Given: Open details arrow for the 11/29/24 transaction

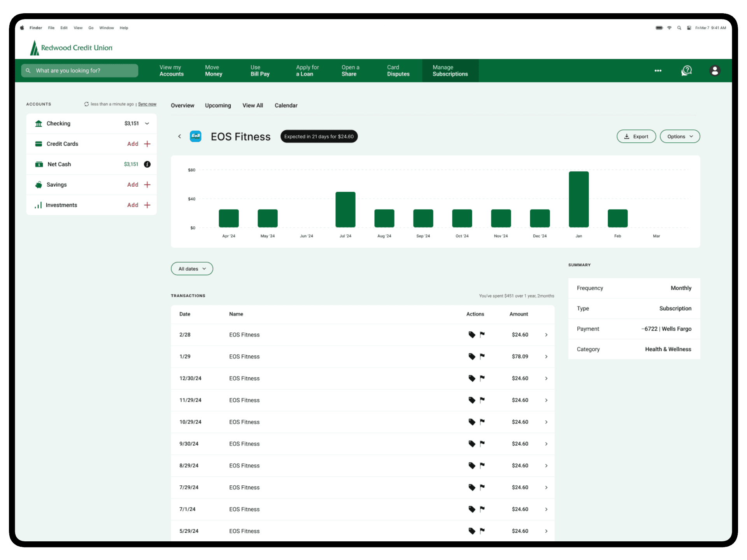Looking at the screenshot, I should pyautogui.click(x=546, y=400).
